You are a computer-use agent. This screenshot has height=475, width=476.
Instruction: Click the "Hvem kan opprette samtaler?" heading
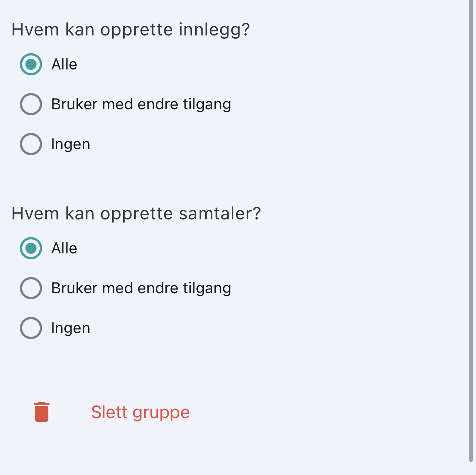(137, 214)
